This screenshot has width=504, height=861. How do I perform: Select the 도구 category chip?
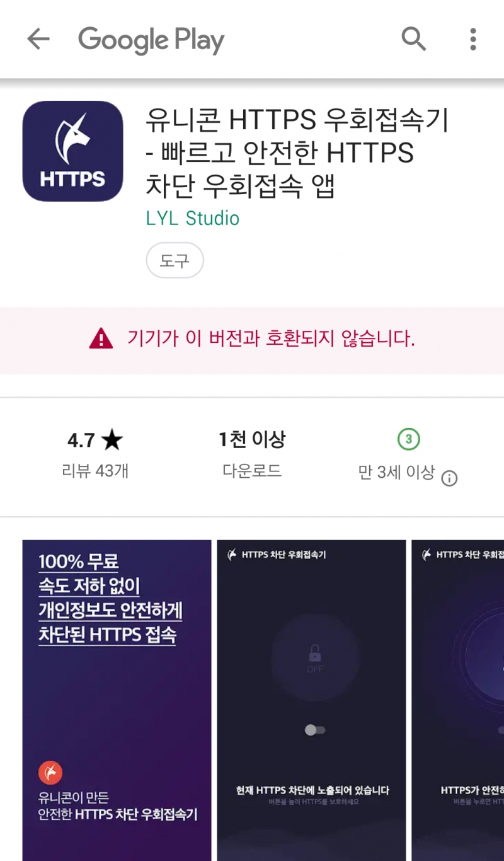click(x=175, y=260)
